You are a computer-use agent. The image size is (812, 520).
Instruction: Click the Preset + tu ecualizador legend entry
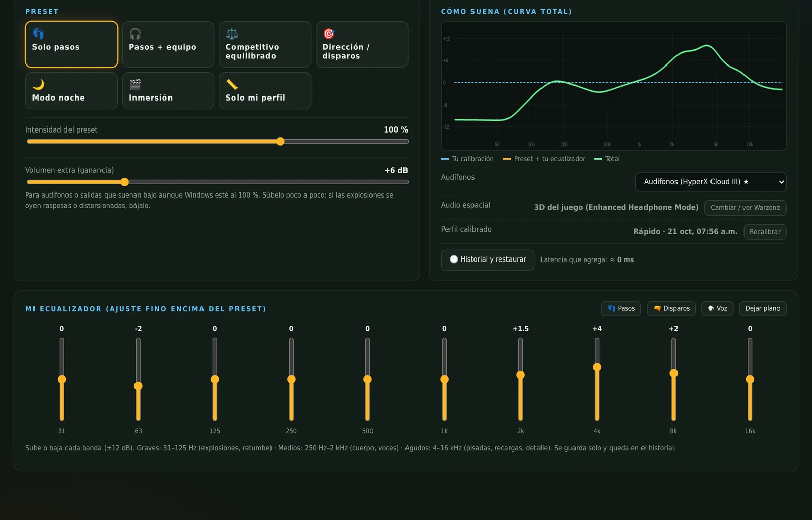544,159
